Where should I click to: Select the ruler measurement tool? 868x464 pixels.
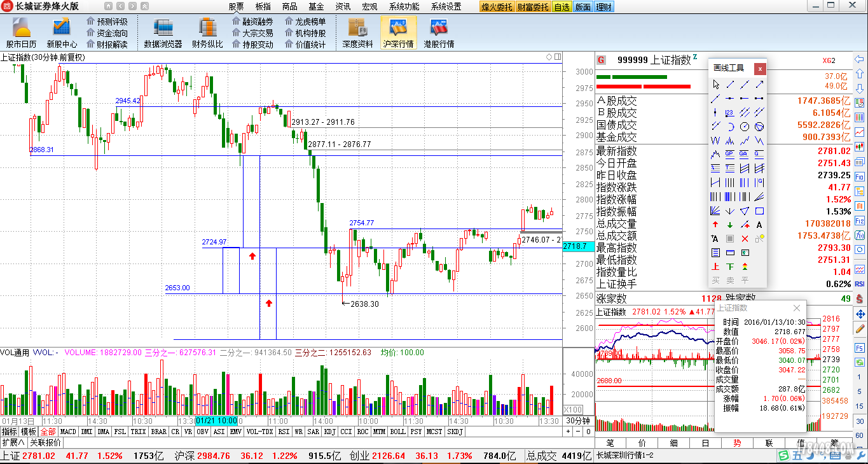729,252
